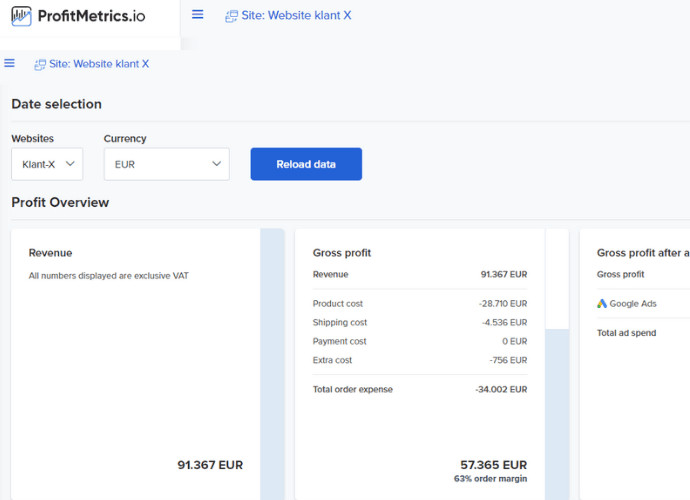This screenshot has width=690, height=500.
Task: Open the Websites dropdown showing Klant-X
Action: (47, 164)
